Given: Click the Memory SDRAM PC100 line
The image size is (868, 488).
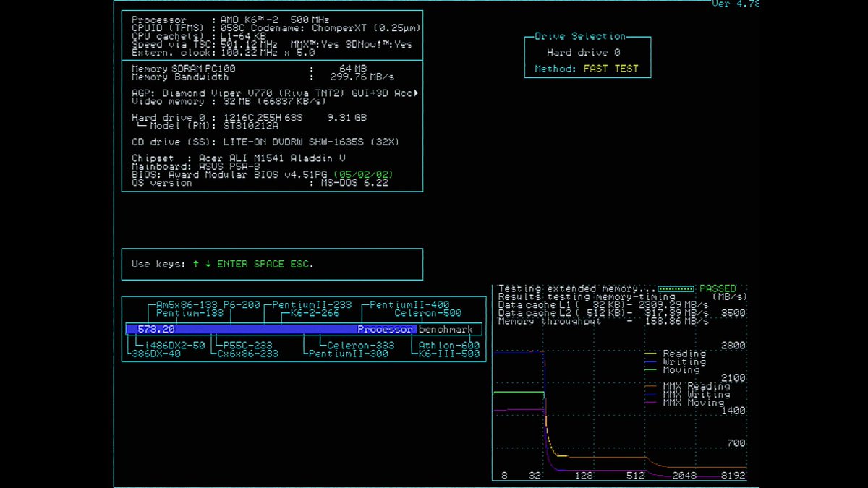Looking at the screenshot, I should pos(249,69).
